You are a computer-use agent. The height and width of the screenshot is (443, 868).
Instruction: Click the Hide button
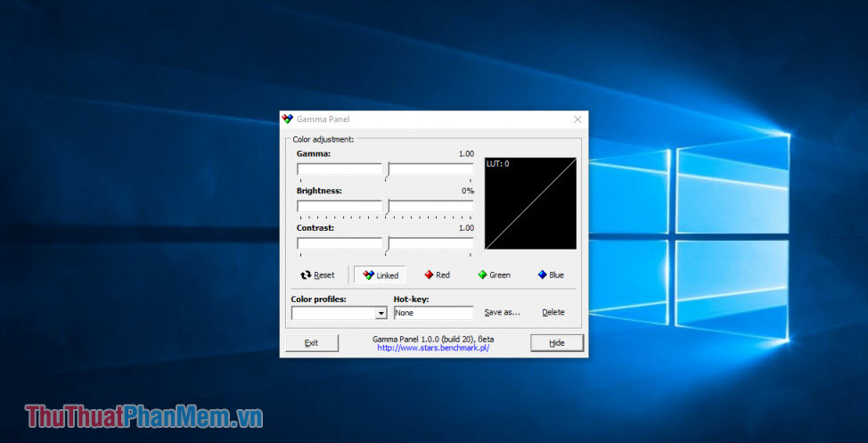[557, 343]
